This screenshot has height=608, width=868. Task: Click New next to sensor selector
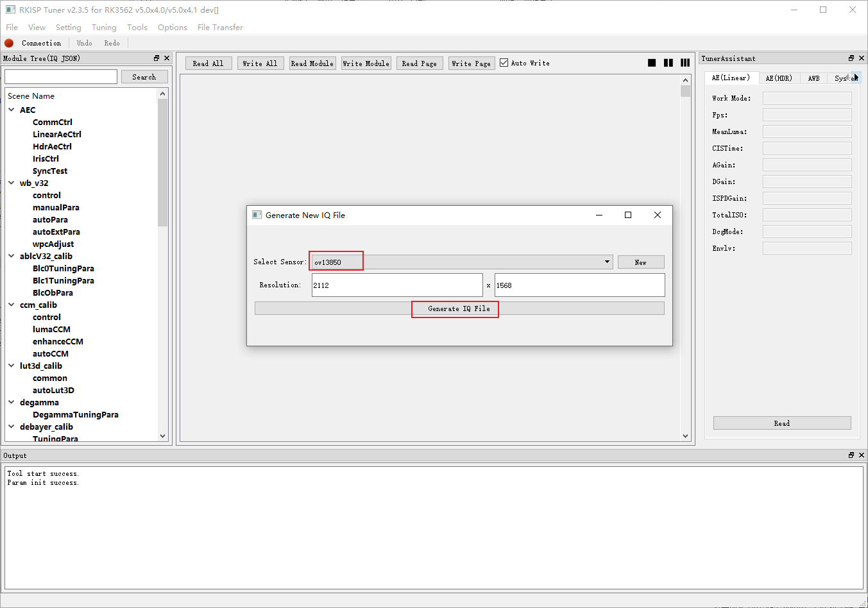coord(641,262)
